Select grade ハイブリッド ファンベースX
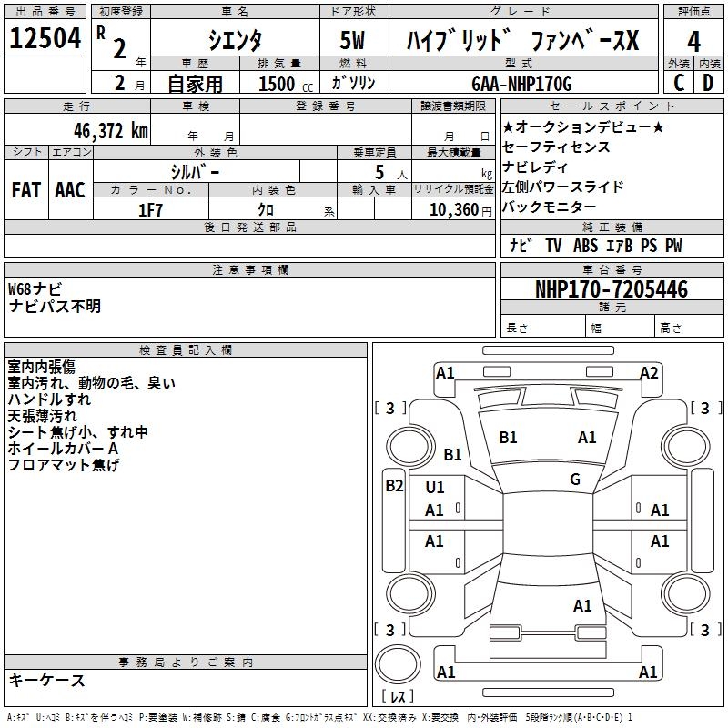728x728 pixels. 522,40
